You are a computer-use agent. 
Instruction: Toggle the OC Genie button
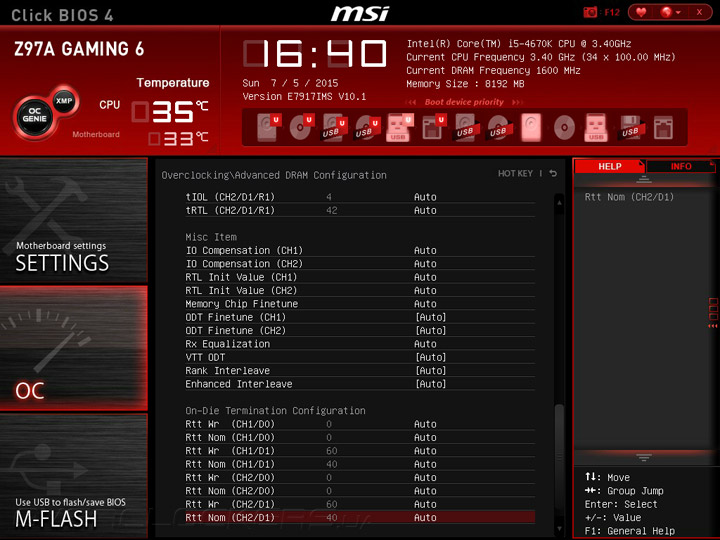click(x=34, y=115)
